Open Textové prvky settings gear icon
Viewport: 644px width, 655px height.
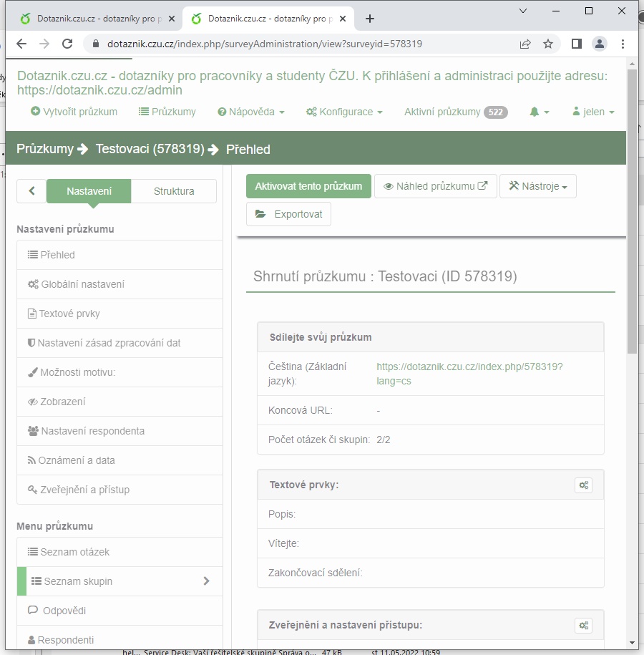click(584, 485)
